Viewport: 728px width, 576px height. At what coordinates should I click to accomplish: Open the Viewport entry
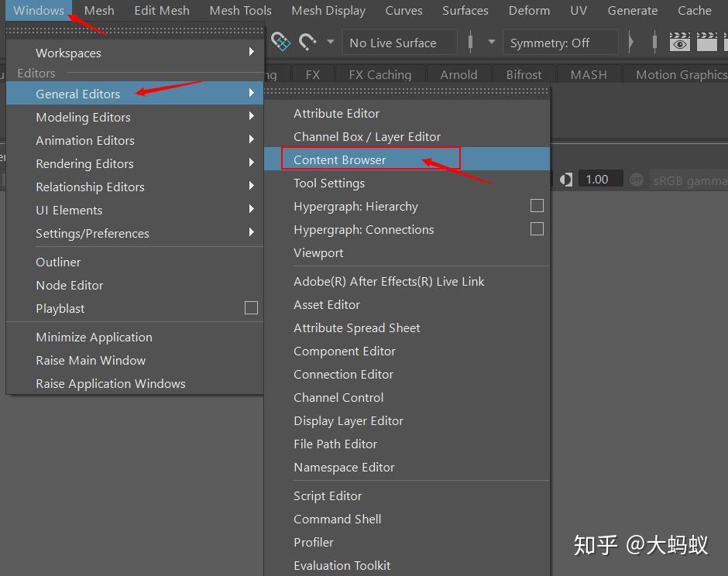(407, 252)
